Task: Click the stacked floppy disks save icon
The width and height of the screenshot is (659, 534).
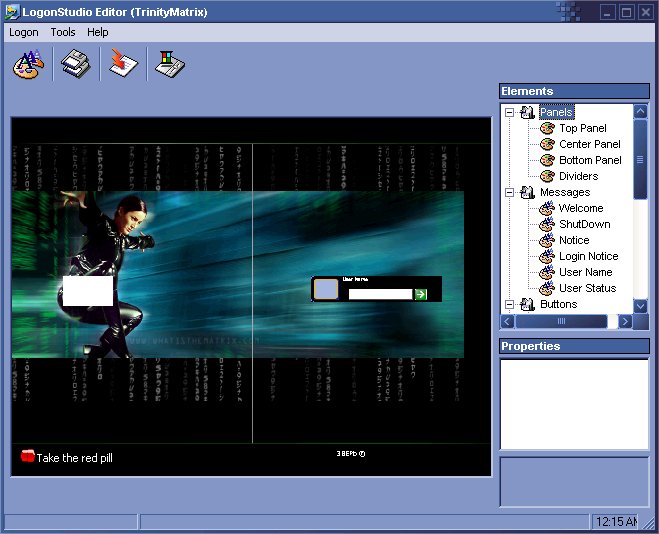Action: click(76, 64)
